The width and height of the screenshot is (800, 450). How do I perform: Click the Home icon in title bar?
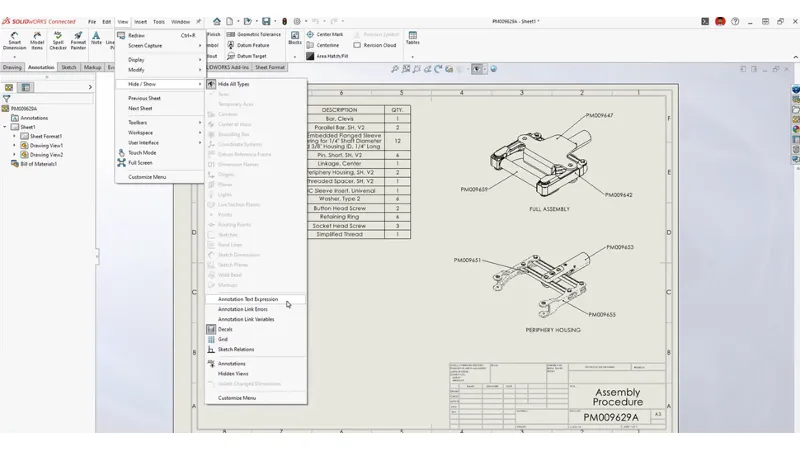coord(217,21)
